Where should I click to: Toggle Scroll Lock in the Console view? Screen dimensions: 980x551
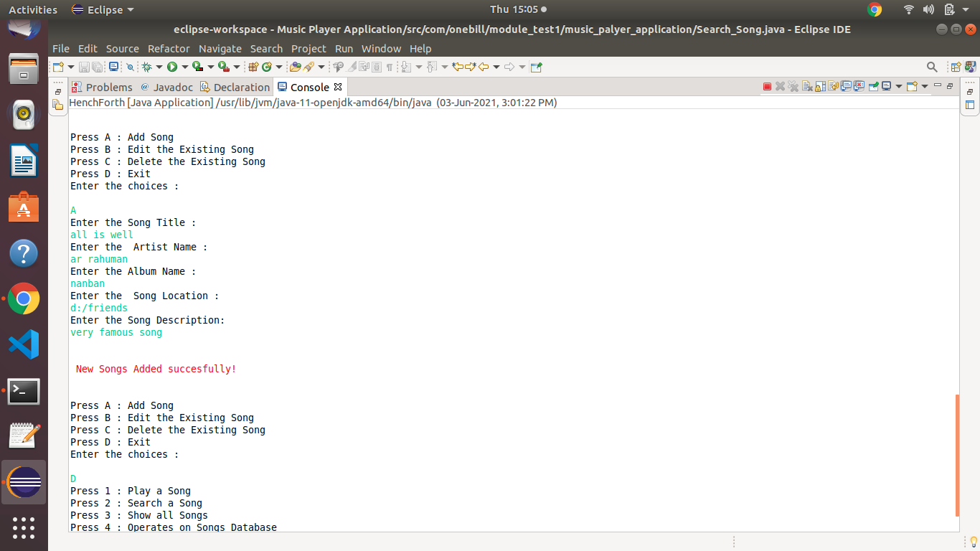[x=821, y=86]
